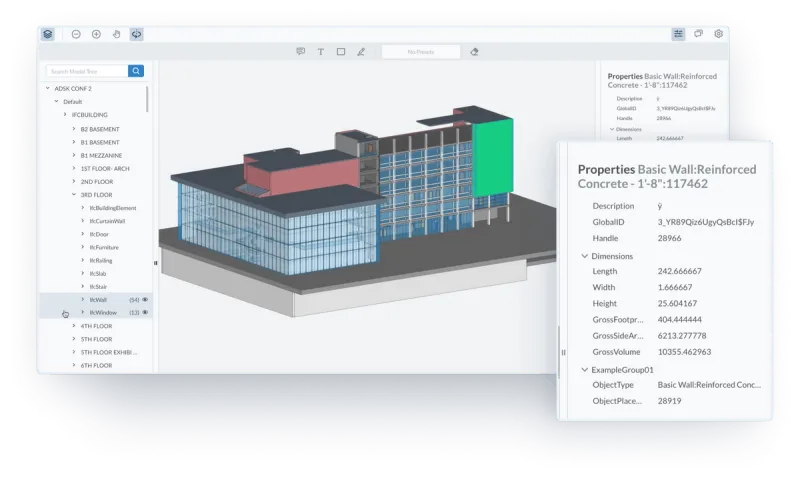
Task: Toggle the model tree layers icon
Action: click(47, 34)
